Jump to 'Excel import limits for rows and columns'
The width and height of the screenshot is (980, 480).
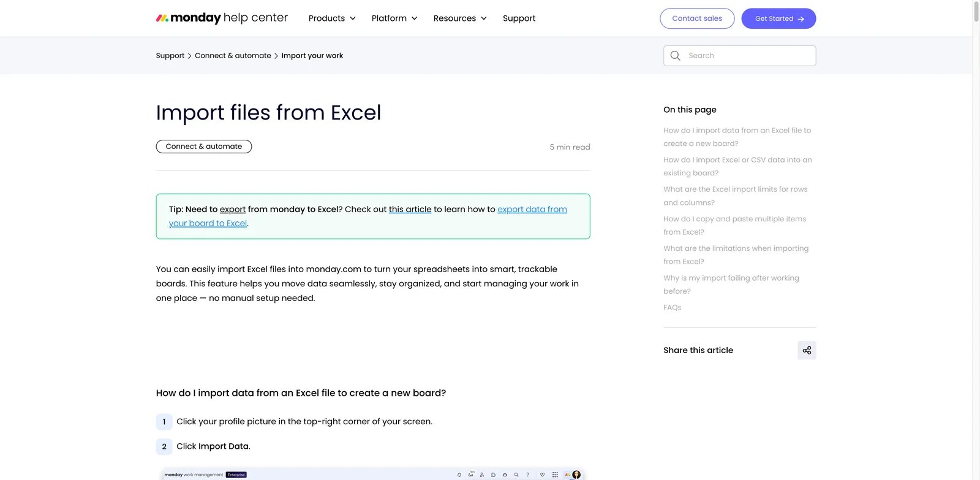tap(736, 196)
